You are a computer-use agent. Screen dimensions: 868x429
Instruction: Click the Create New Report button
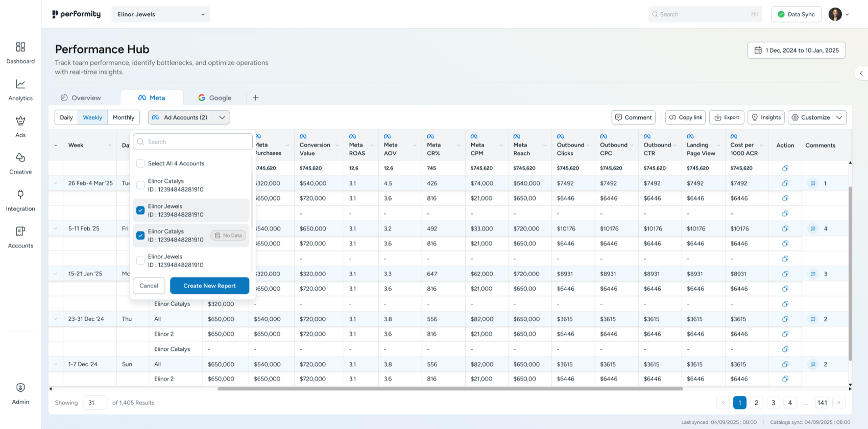pos(209,285)
